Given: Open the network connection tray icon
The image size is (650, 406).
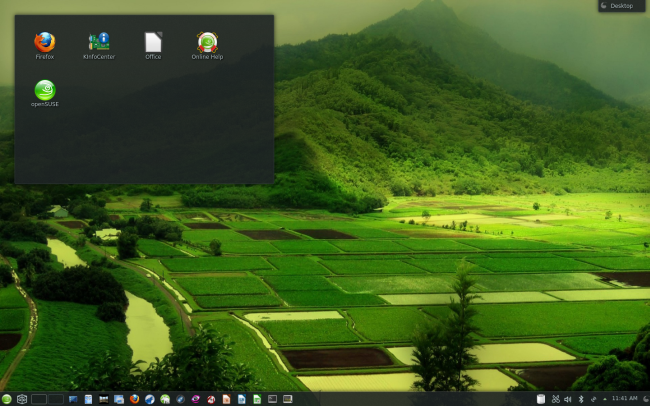Looking at the screenshot, I should click(x=593, y=399).
